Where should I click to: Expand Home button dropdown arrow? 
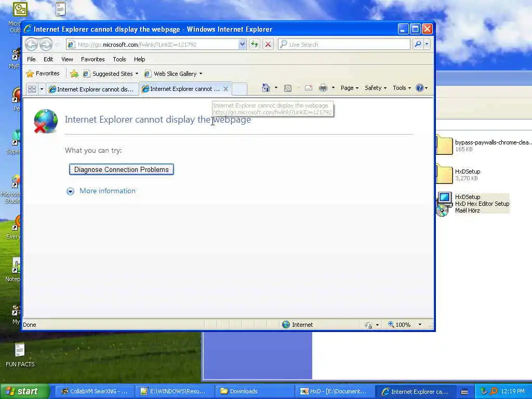[276, 88]
